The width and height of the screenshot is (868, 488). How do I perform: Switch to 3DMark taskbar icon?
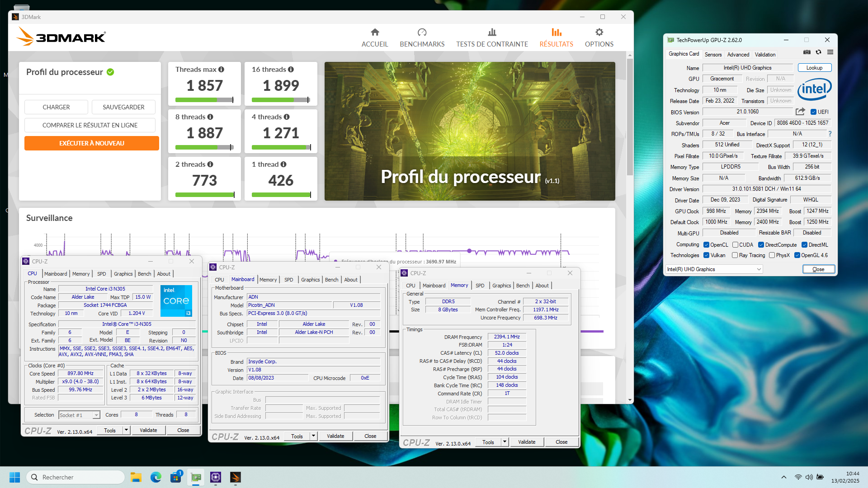pos(236,477)
